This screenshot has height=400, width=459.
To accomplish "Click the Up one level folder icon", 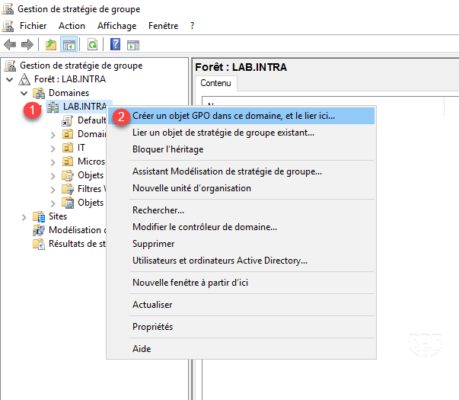I will (51, 45).
